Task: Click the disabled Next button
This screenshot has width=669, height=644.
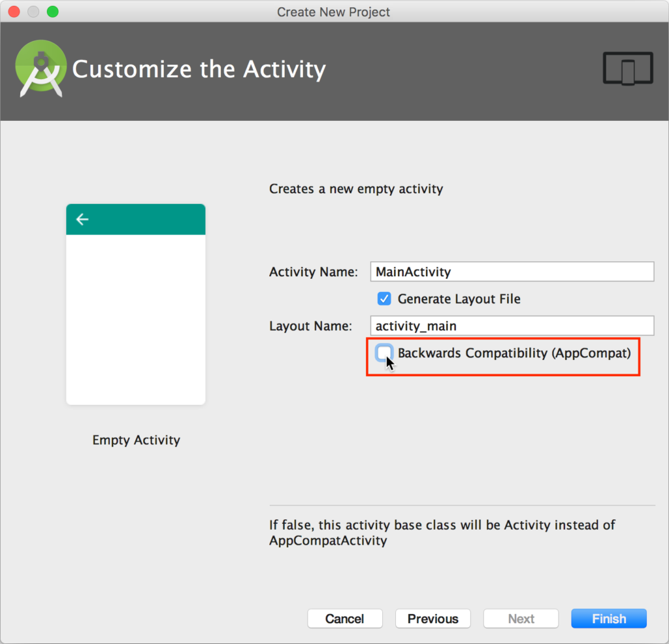Action: 521,619
